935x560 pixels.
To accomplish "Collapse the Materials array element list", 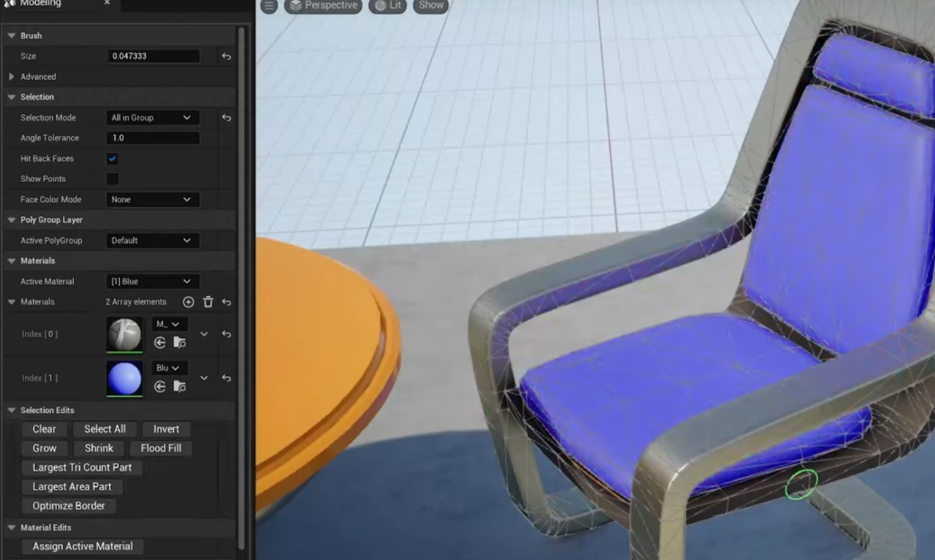I will point(12,302).
